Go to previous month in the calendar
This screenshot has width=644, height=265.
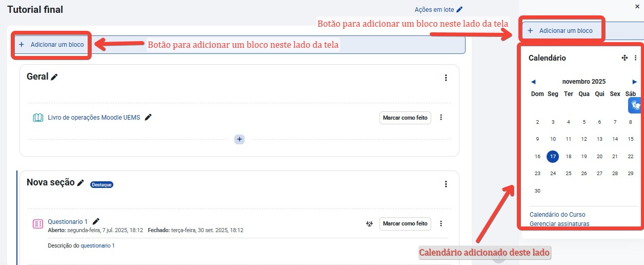click(x=533, y=82)
